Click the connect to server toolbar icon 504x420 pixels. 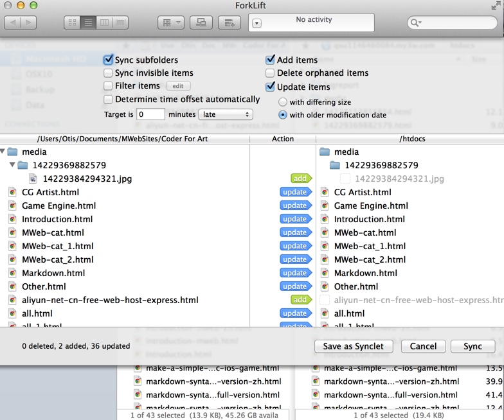201,22
